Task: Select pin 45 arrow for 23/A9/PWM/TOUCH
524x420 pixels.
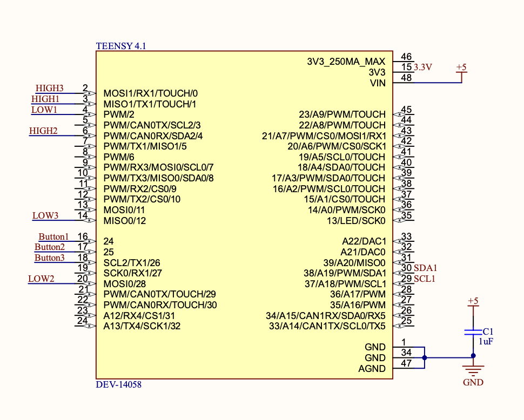Action: pos(398,114)
